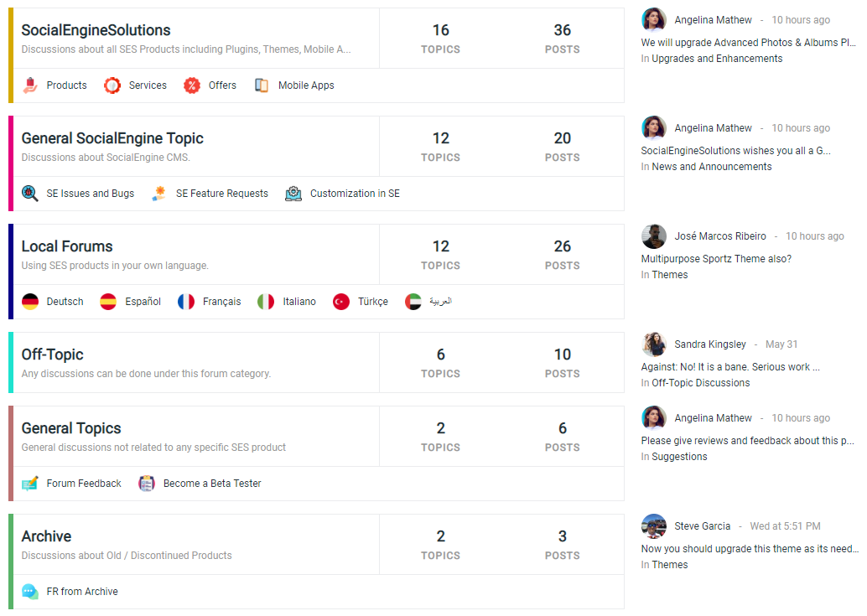Open the Local Forums category title
The image size is (867, 616).
(67, 246)
